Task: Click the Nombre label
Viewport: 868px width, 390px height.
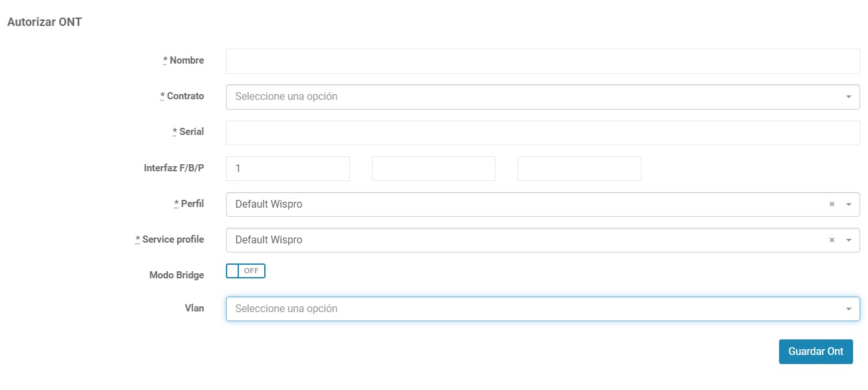Action: tap(183, 60)
